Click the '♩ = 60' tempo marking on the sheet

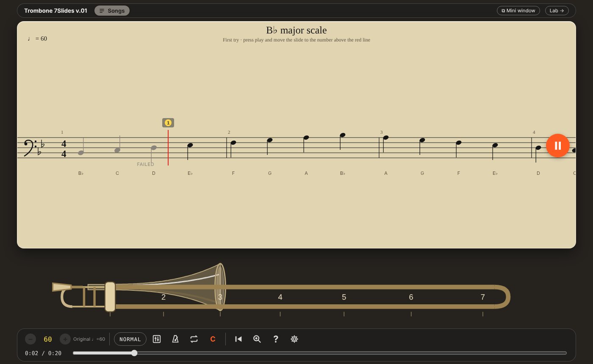(37, 39)
